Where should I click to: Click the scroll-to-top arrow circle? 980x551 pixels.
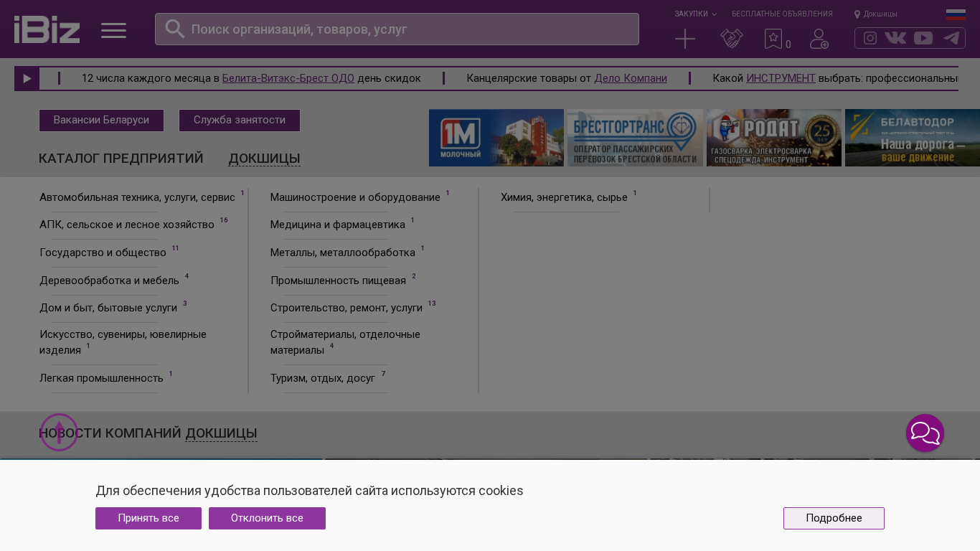[x=59, y=433]
